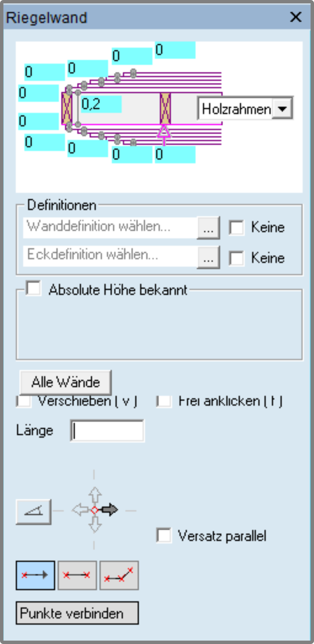This screenshot has width=314, height=644.
Task: Toggle Absolute Höhe bekannt checkbox
Action: 33,288
